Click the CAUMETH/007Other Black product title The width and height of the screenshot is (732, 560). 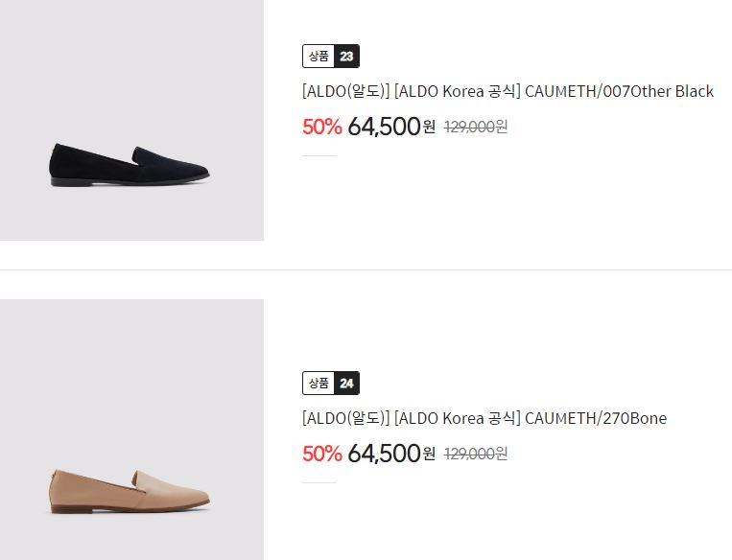click(x=508, y=91)
